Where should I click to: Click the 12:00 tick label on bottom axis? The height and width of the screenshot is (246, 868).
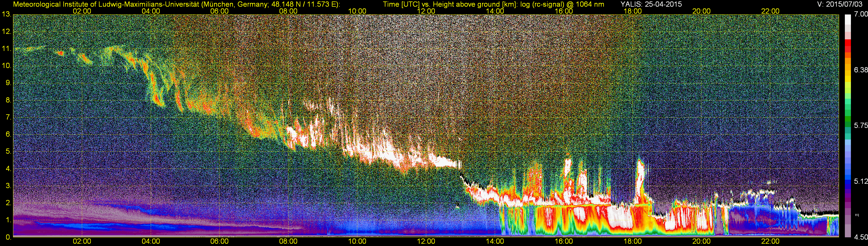[426, 241]
